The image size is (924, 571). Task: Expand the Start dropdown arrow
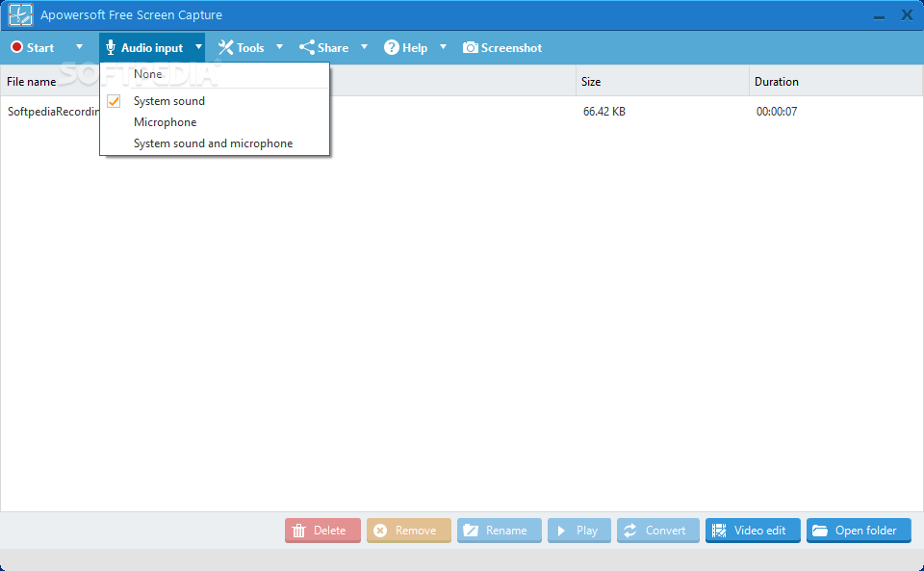79,46
